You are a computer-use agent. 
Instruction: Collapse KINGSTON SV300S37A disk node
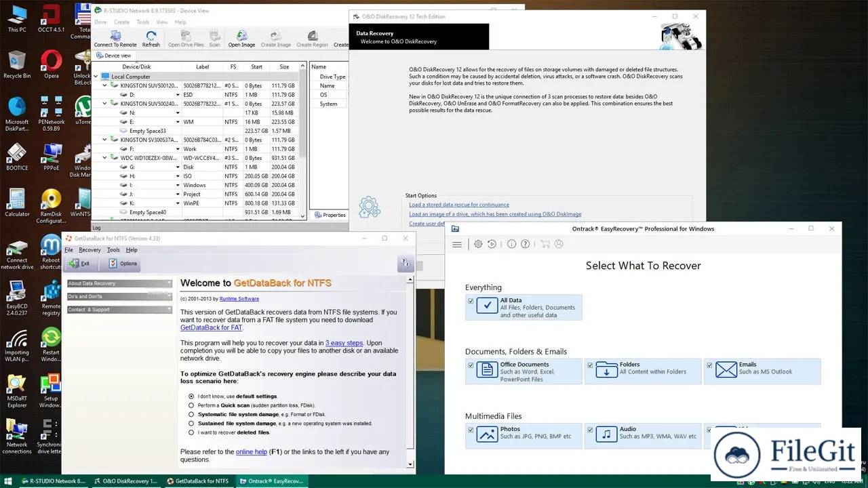click(105, 140)
